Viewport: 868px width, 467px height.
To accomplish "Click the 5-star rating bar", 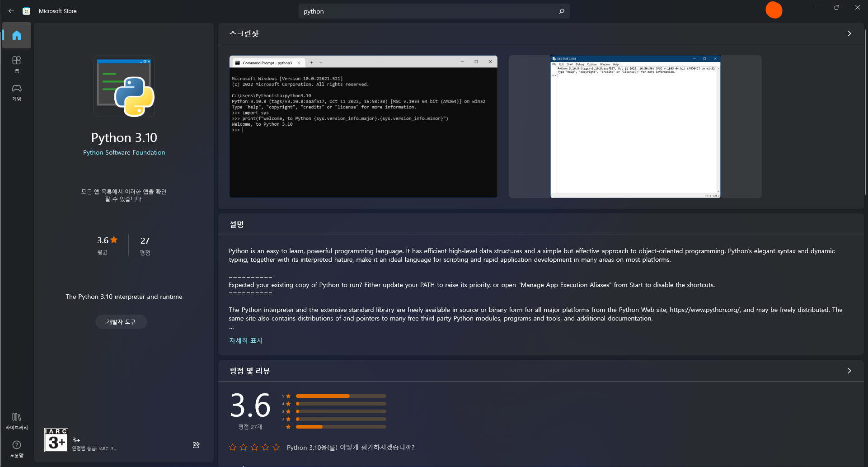I will pyautogui.click(x=341, y=396).
